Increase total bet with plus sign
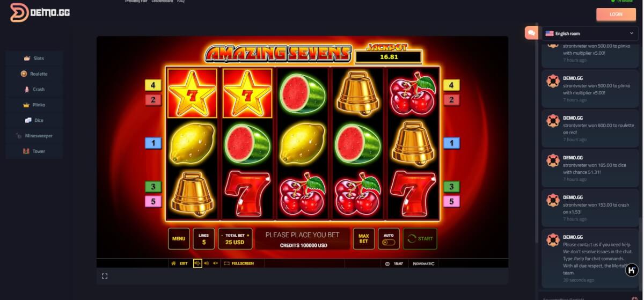Viewport: 644px width, 300px height. 248,236
